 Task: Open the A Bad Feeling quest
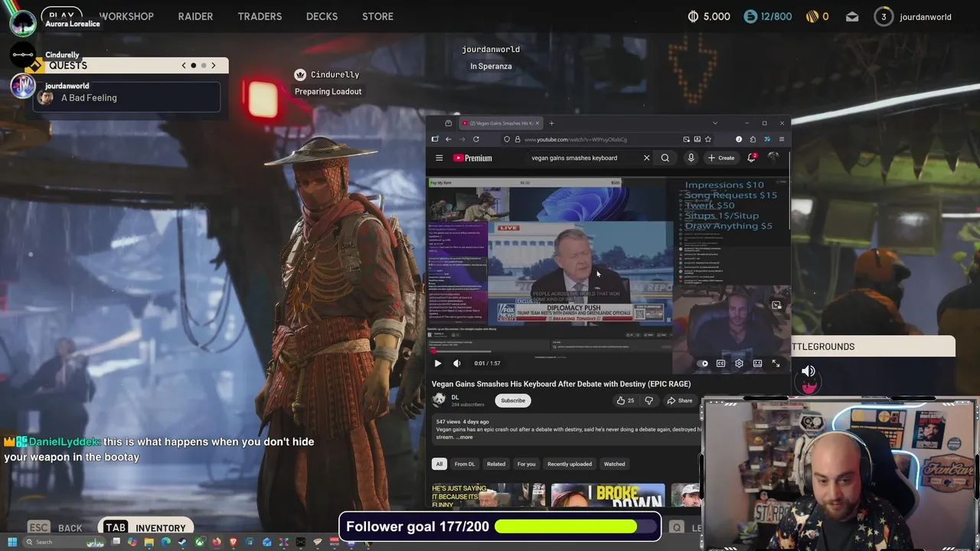(x=127, y=97)
